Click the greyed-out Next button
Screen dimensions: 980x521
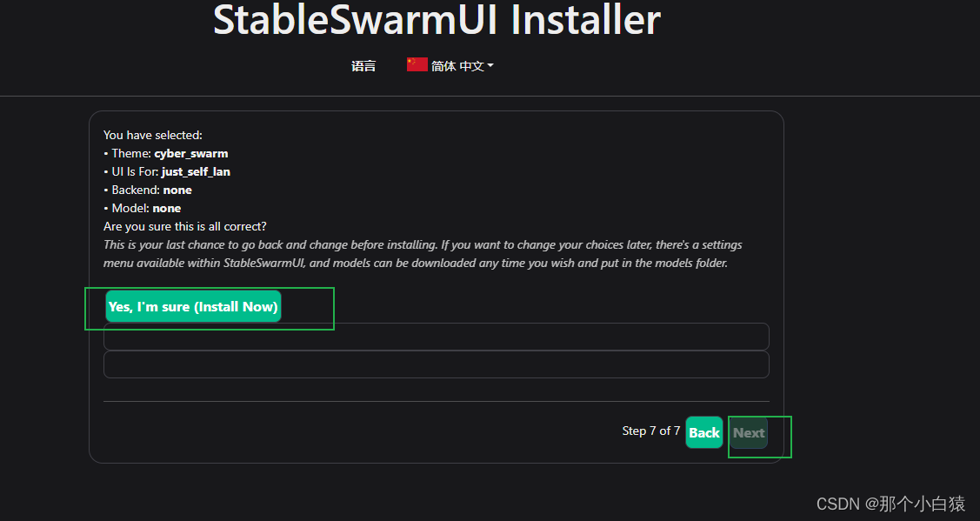(x=748, y=432)
